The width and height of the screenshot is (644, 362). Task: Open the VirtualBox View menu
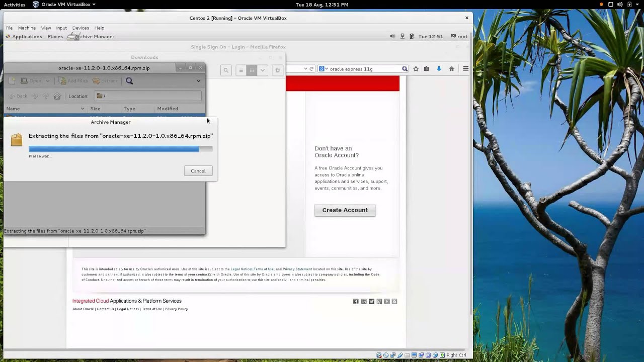click(x=46, y=28)
